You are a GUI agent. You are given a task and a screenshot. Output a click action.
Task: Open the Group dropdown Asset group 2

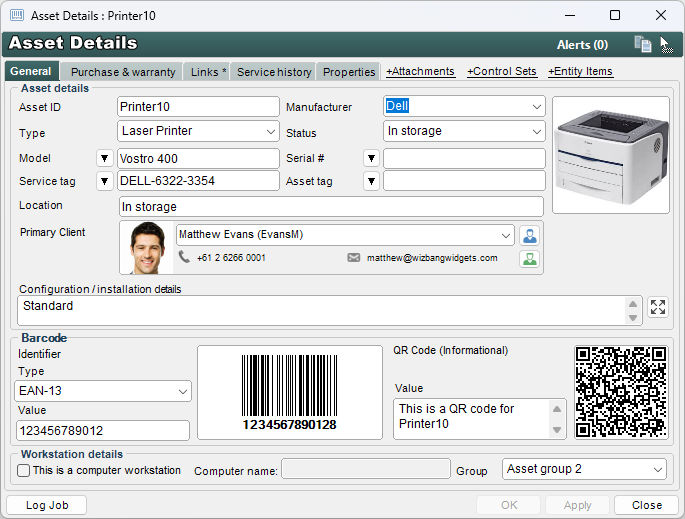pos(657,470)
